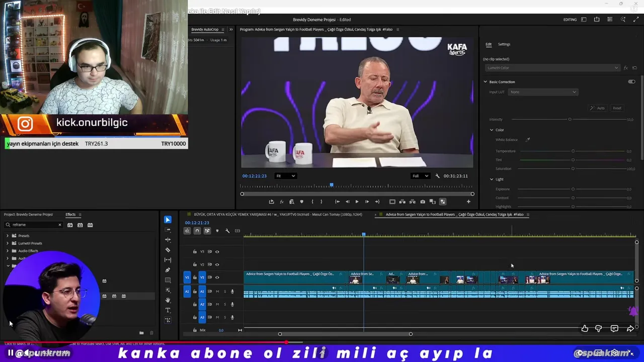The height and width of the screenshot is (362, 644).
Task: Select the Razor tool
Action: [168, 250]
